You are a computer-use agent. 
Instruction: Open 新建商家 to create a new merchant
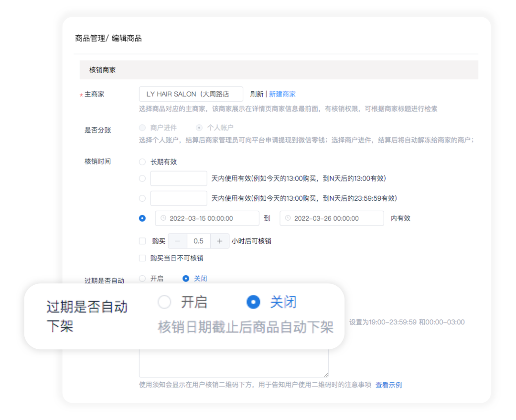click(x=282, y=94)
